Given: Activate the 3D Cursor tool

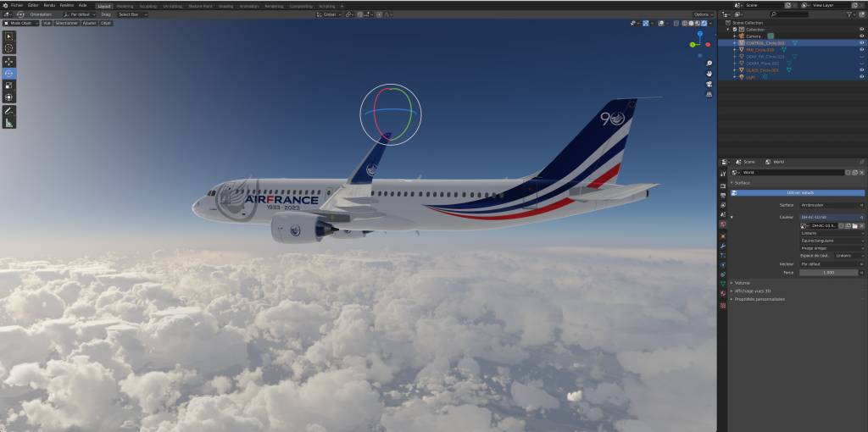Looking at the screenshot, I should pos(8,48).
